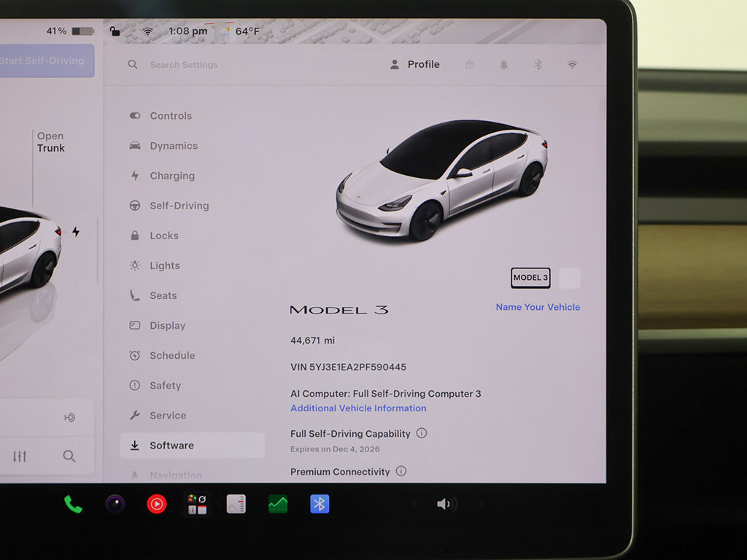Click the charging bolt icon beside the car

[x=76, y=232]
